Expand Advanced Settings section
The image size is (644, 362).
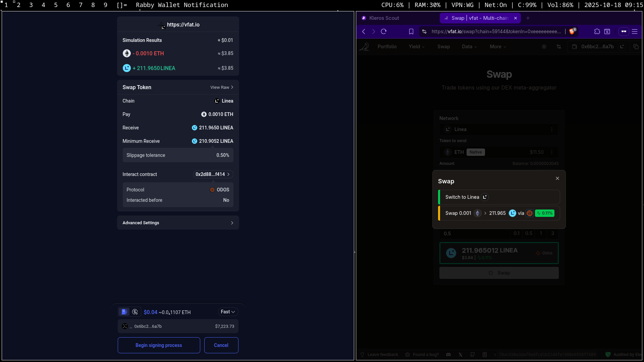click(178, 223)
